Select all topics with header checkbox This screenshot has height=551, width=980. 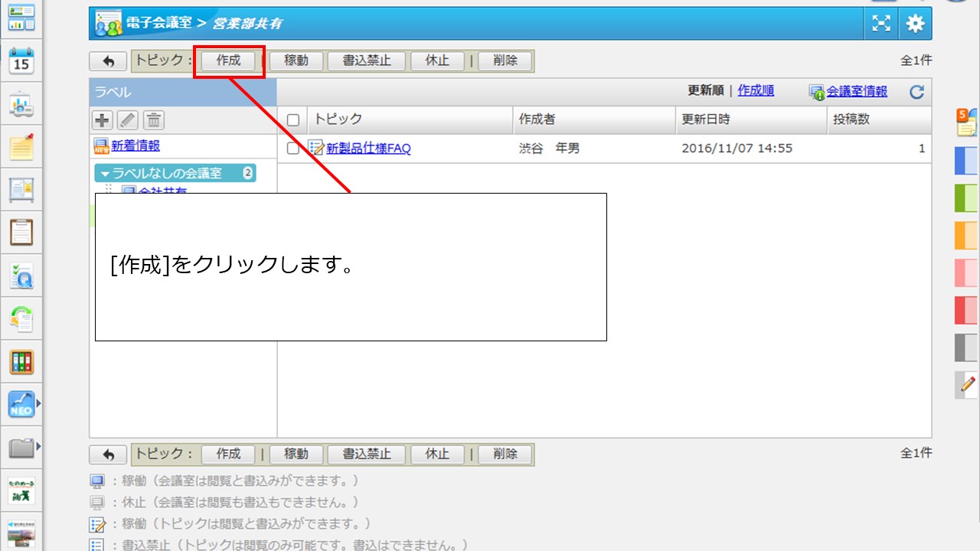[293, 120]
